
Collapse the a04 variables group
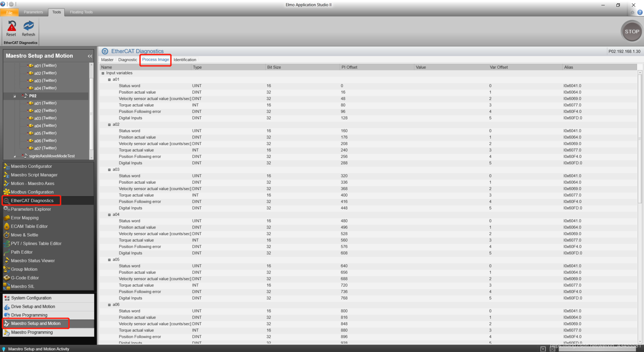pyautogui.click(x=109, y=215)
